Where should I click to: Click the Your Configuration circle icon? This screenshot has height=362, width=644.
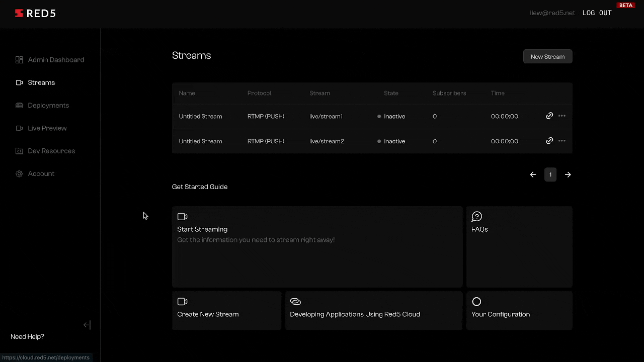click(476, 302)
